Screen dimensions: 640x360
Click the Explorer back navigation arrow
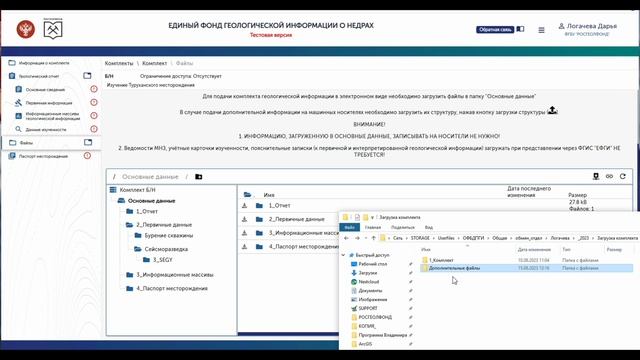[x=346, y=238]
